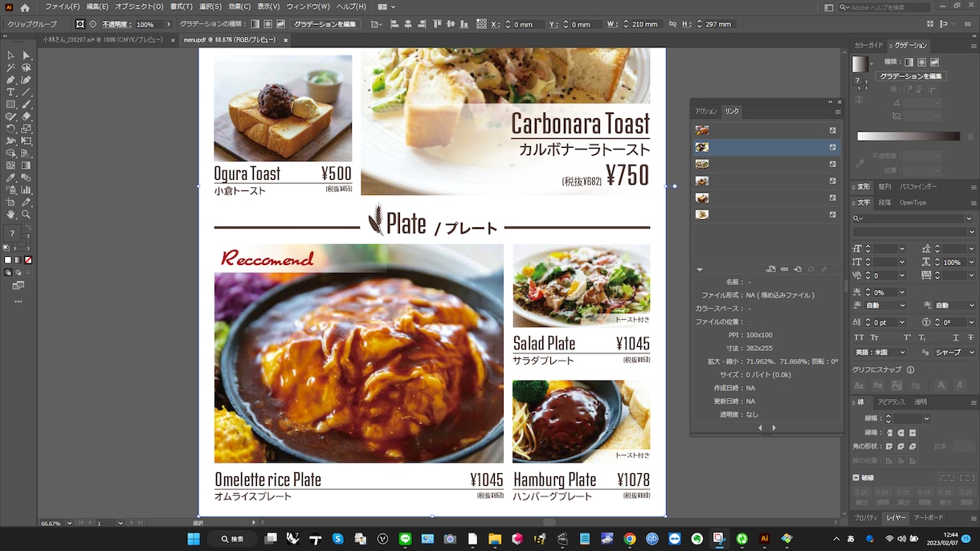Screen dimensions: 980x551
Task: Choose radial gradient type in Gradient panel
Action: click(921, 61)
